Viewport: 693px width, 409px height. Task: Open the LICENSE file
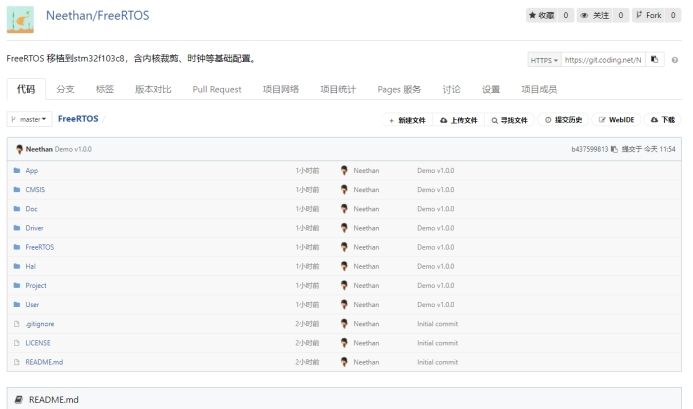[38, 343]
